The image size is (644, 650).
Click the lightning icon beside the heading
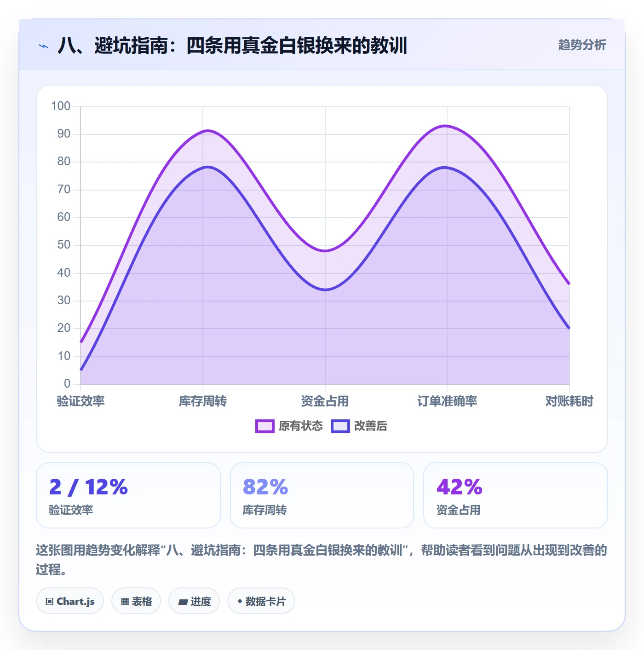(x=44, y=46)
